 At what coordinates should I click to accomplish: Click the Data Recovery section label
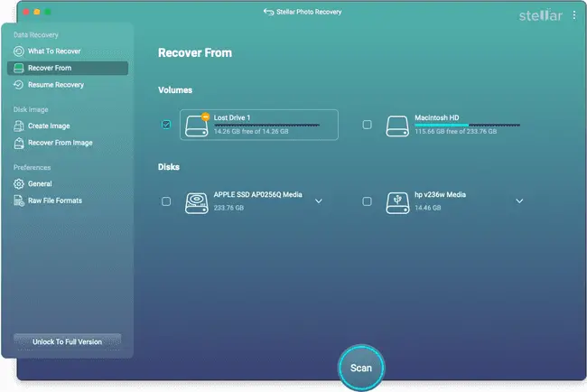point(36,35)
